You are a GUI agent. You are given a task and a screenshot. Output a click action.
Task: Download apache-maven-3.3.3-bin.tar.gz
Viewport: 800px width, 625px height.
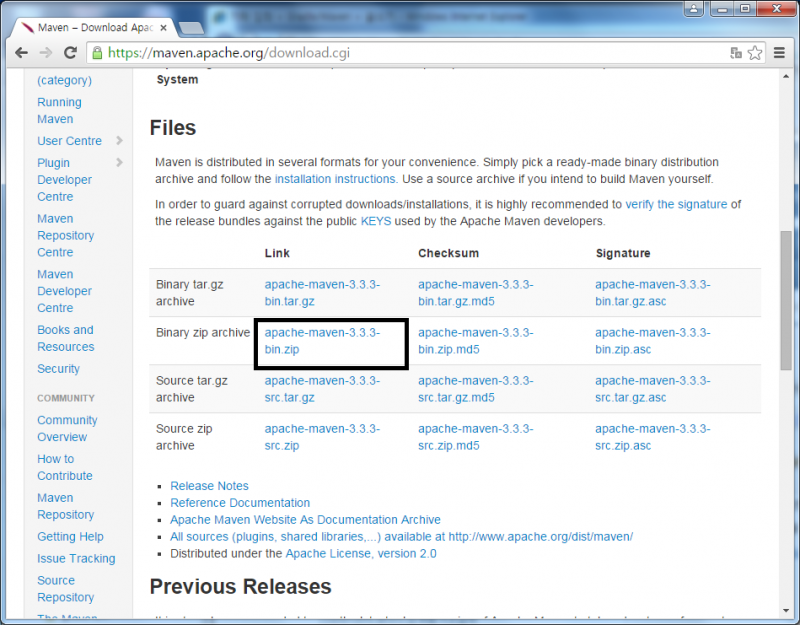click(322, 293)
